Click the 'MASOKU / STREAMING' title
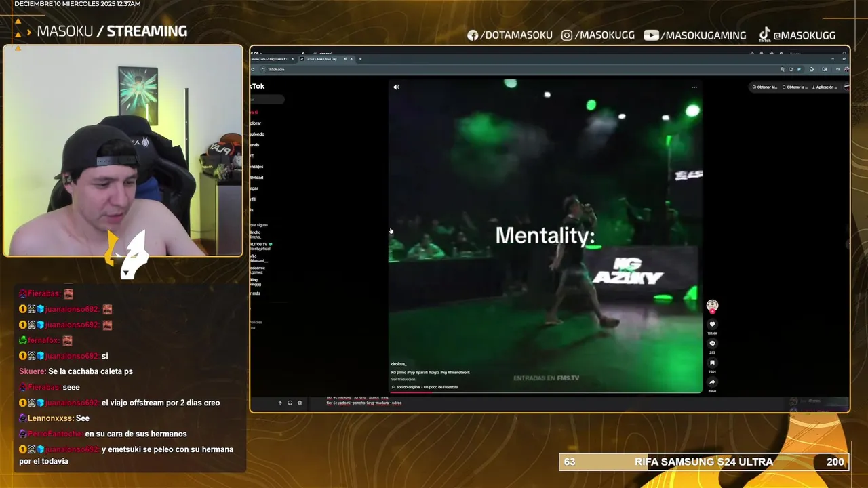Viewport: 868px width, 488px height. 112,31
